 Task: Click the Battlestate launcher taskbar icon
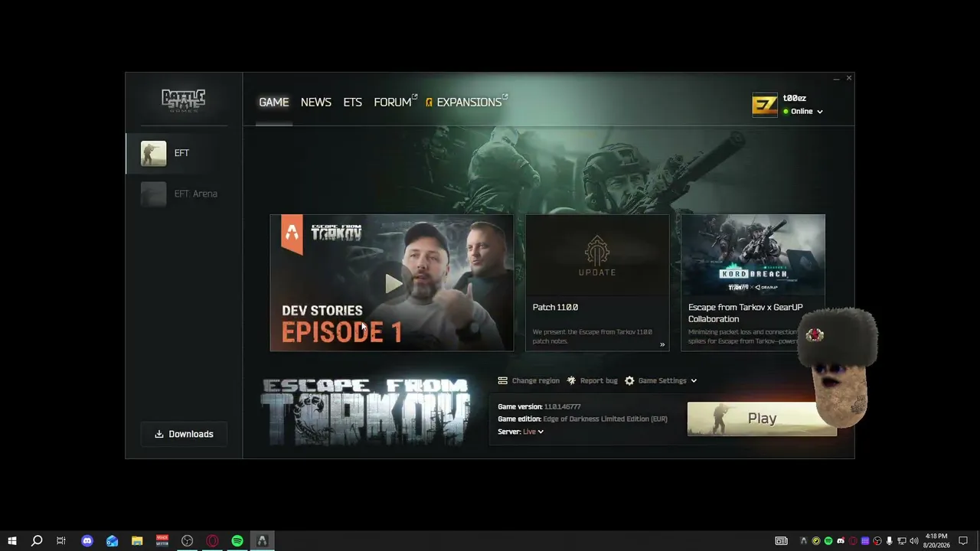pos(262,541)
